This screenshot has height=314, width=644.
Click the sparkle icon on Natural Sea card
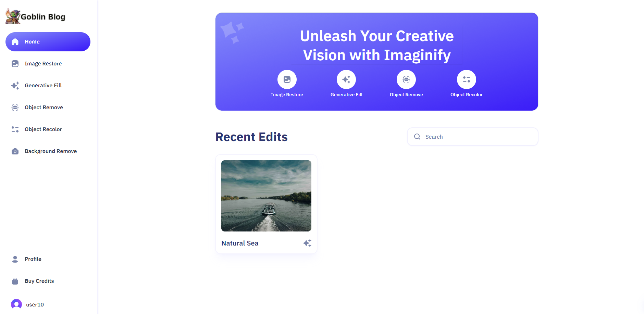307,243
